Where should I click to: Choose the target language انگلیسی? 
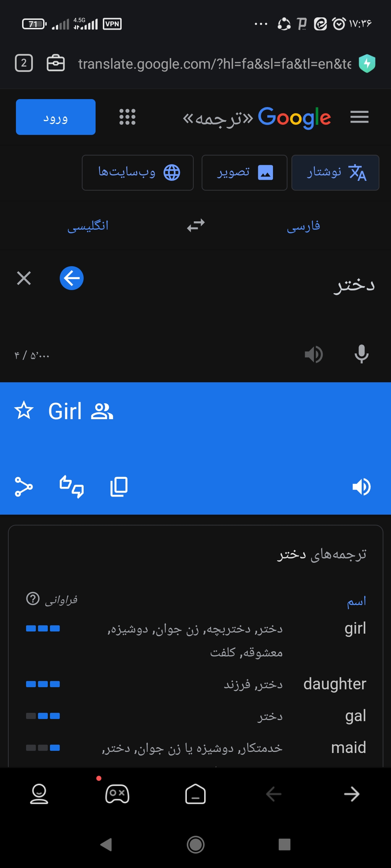[88, 226]
